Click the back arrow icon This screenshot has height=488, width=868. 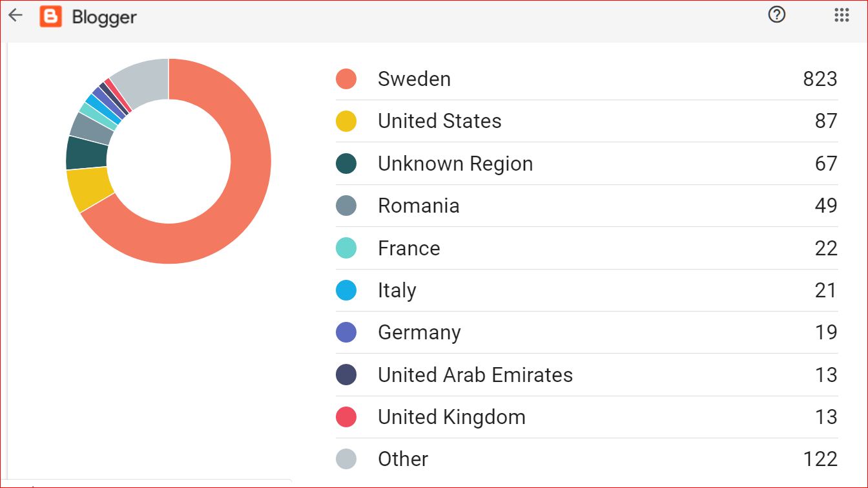[15, 16]
